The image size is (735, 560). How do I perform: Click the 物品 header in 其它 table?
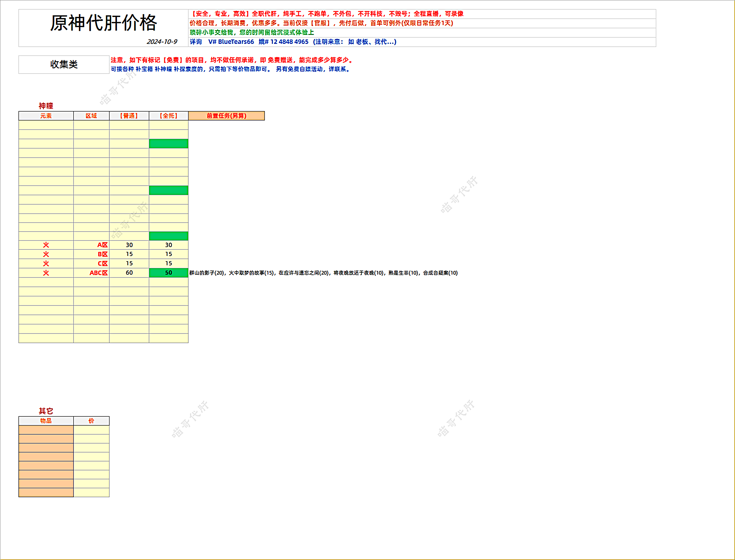pos(46,421)
